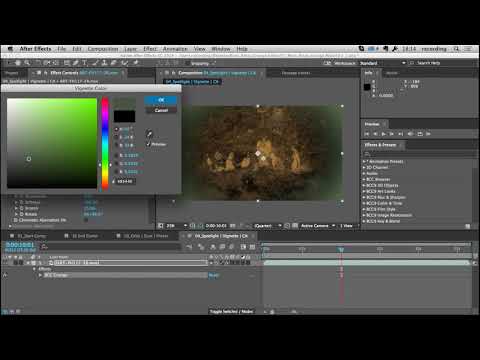Click the Reset link on BCC effect
Image resolution: width=480 pixels, height=360 pixels.
point(213,275)
